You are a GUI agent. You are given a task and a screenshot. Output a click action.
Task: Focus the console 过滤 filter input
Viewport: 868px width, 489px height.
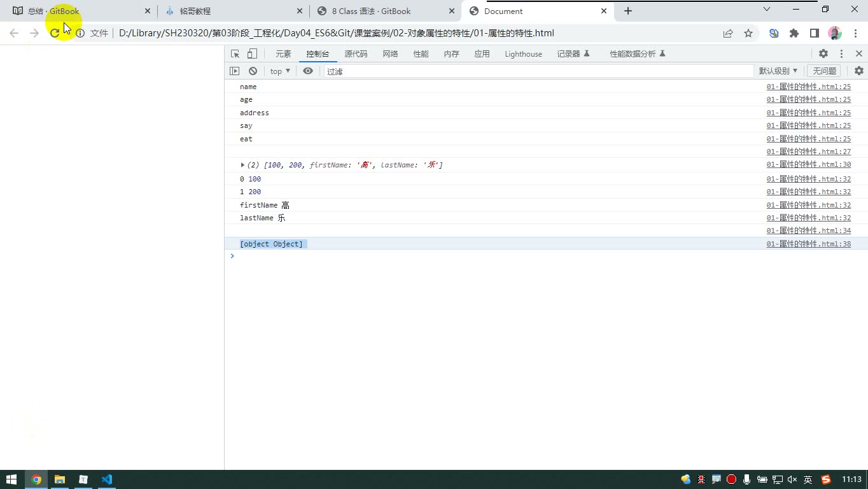pos(538,71)
